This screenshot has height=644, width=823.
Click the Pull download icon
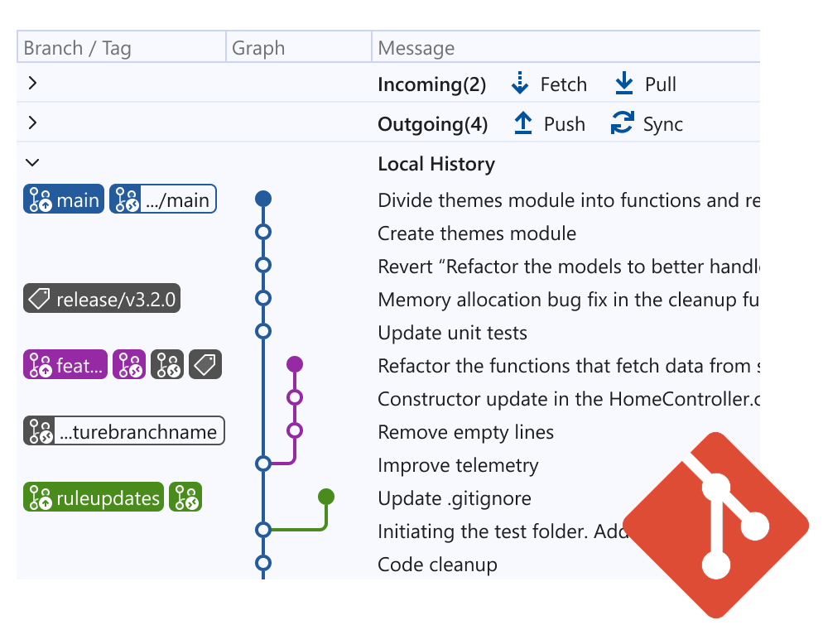(623, 84)
